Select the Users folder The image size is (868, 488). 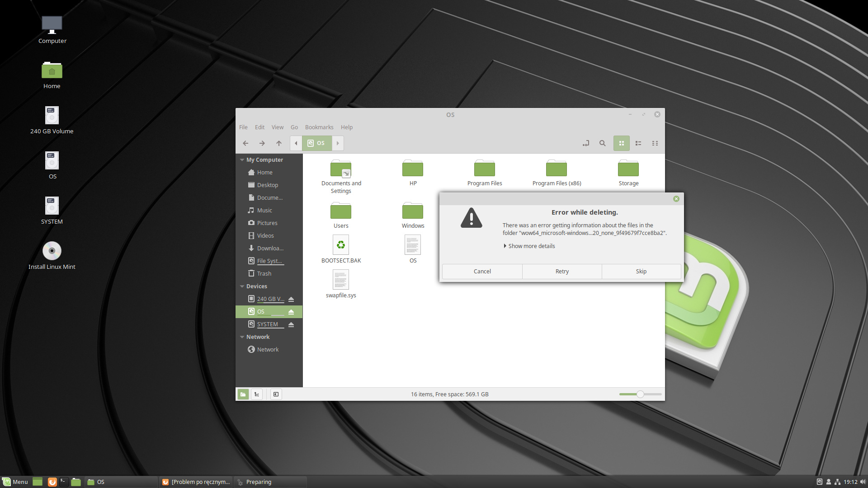(341, 216)
